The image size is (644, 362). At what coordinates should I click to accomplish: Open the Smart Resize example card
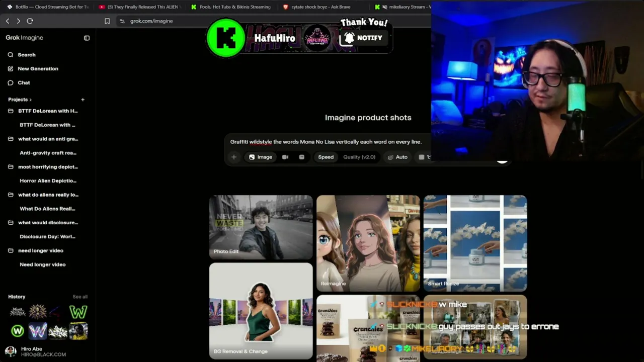point(475,243)
